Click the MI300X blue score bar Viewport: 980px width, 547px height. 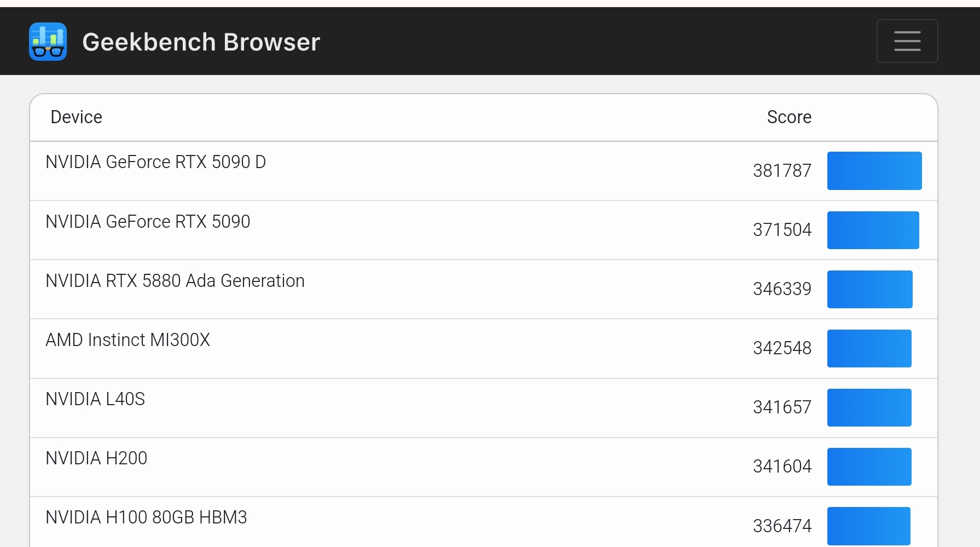click(869, 348)
